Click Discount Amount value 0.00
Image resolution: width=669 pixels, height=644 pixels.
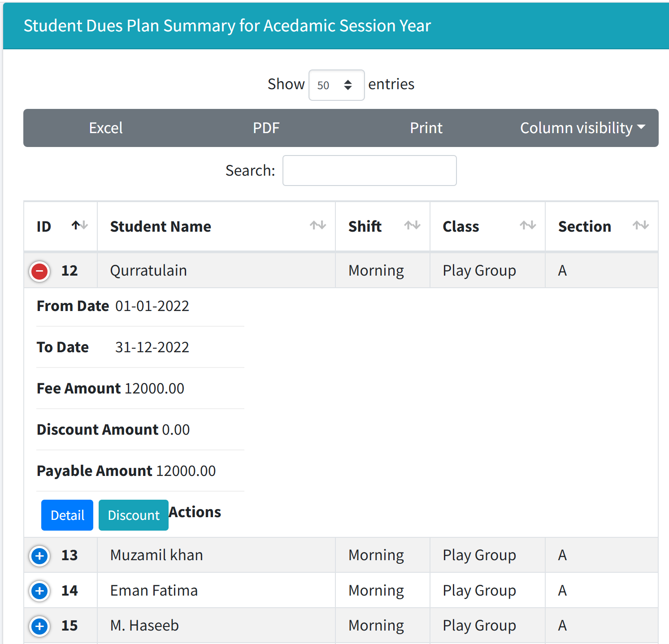click(x=176, y=430)
